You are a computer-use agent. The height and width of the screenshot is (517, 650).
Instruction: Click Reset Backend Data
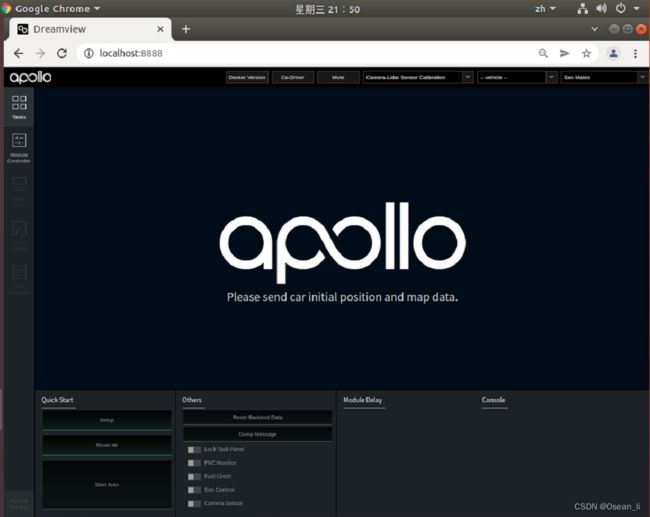[x=257, y=417]
